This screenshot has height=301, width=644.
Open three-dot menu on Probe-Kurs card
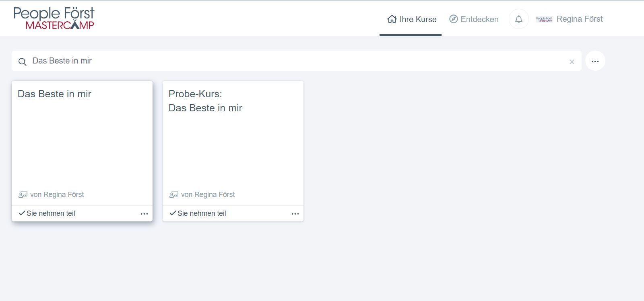click(x=295, y=214)
